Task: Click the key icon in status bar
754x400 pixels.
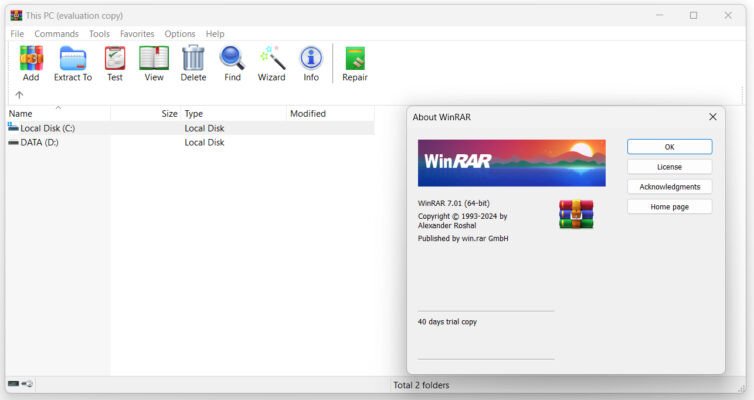Action: click(27, 384)
